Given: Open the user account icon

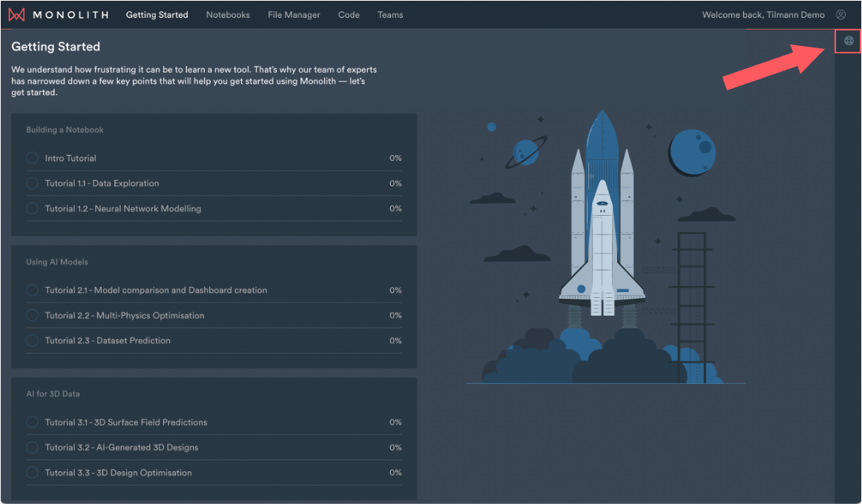Looking at the screenshot, I should pos(840,14).
